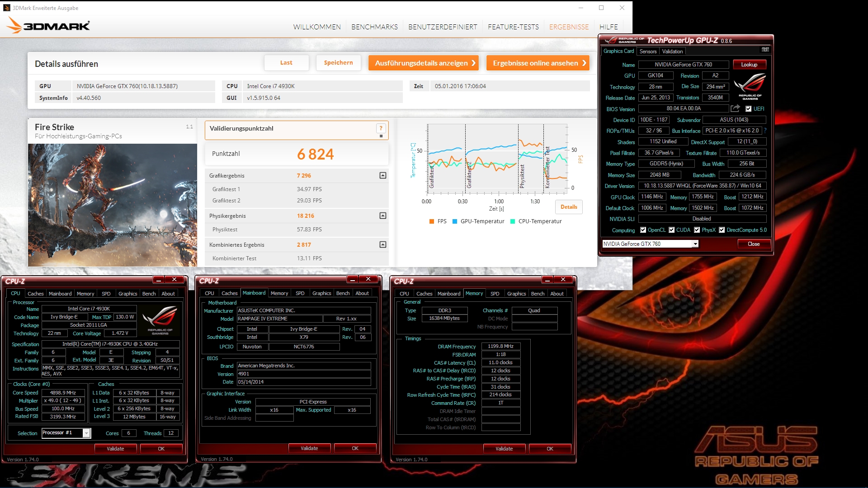This screenshot has width=868, height=488.
Task: Click the question mark help icon beside Validierungspunktzahl
Action: (x=381, y=128)
